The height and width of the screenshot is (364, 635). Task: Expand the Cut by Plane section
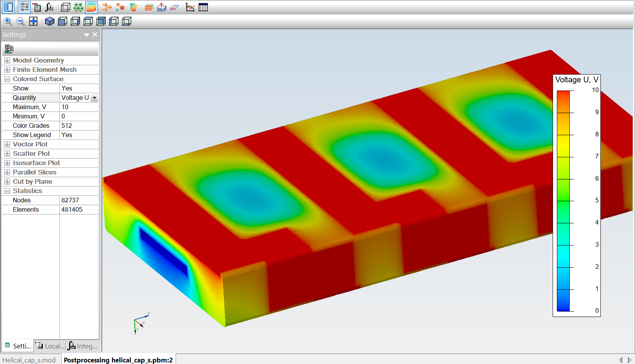(7, 181)
